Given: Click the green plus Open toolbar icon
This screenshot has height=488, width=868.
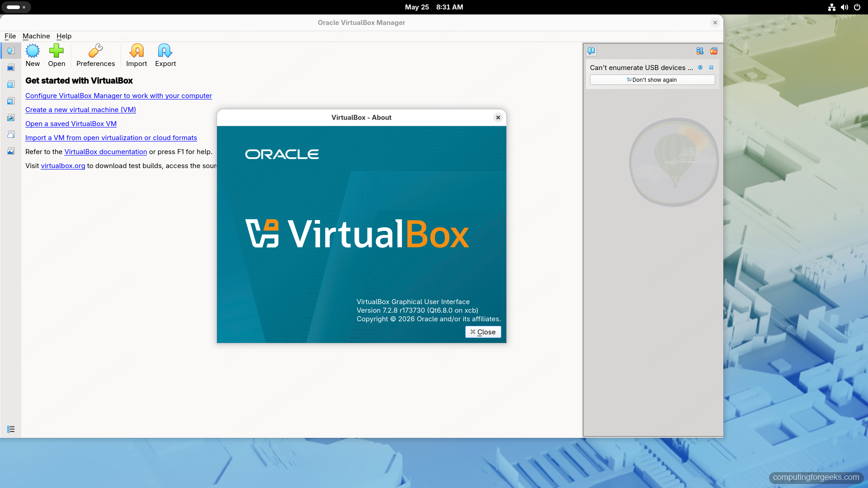Looking at the screenshot, I should coord(57,55).
